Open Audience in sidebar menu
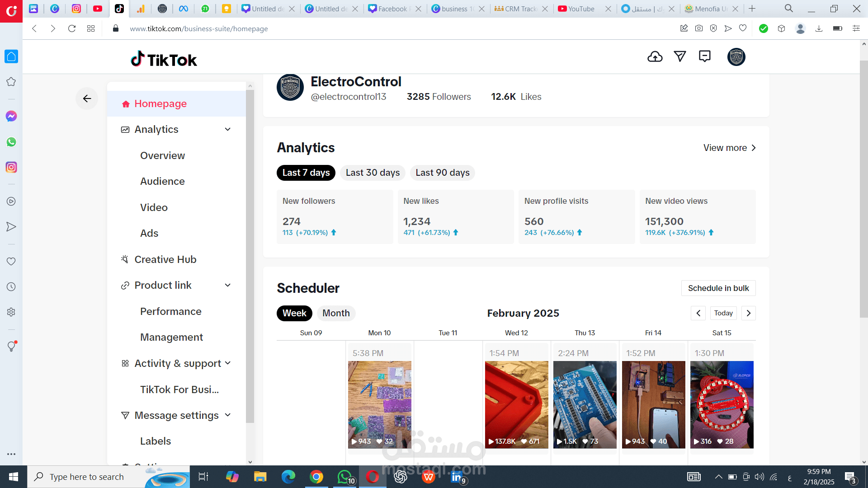Image resolution: width=868 pixels, height=488 pixels. tap(162, 181)
